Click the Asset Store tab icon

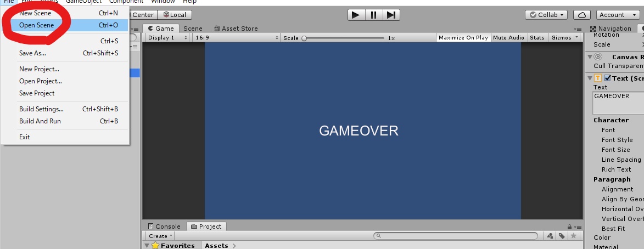[x=217, y=29]
